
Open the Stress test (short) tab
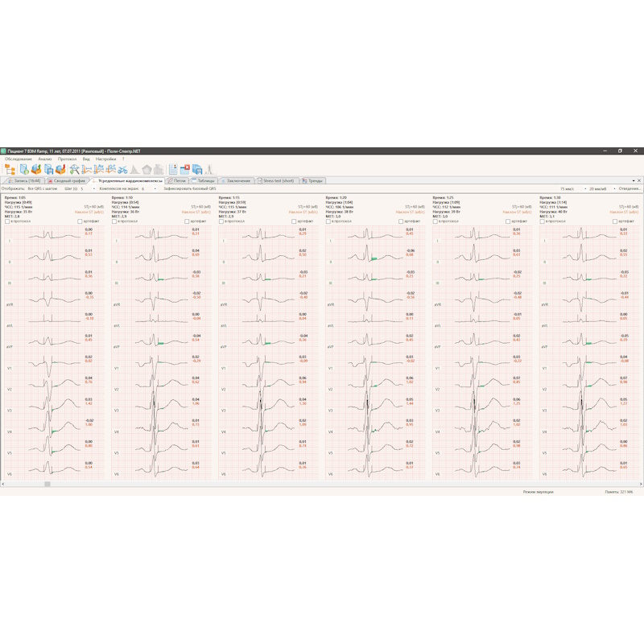pyautogui.click(x=275, y=180)
